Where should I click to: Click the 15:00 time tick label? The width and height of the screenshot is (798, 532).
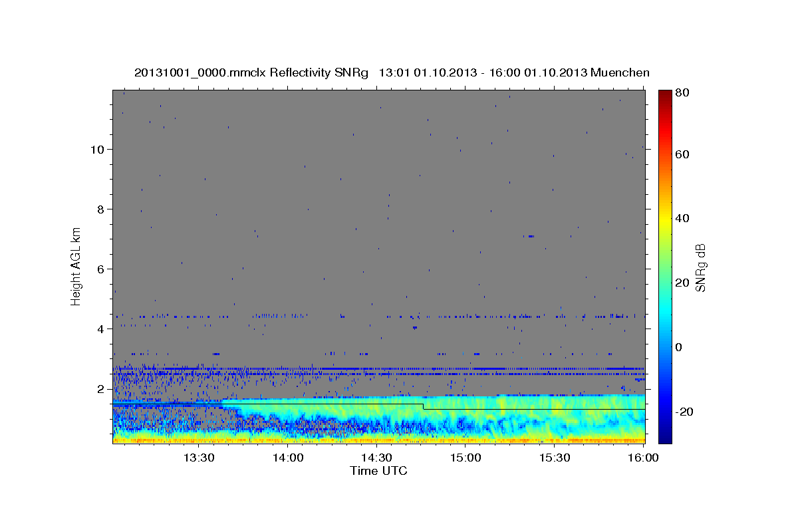[x=466, y=458]
